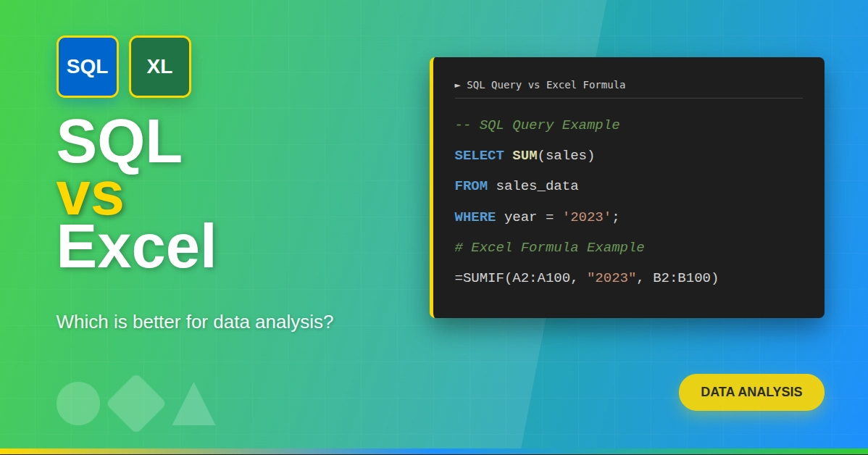Click the large white 'SQL' heading

tap(119, 142)
